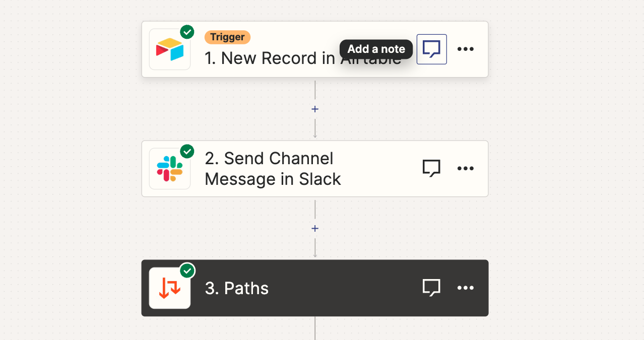Click the orange Trigger label
644x340 pixels.
pyautogui.click(x=227, y=37)
